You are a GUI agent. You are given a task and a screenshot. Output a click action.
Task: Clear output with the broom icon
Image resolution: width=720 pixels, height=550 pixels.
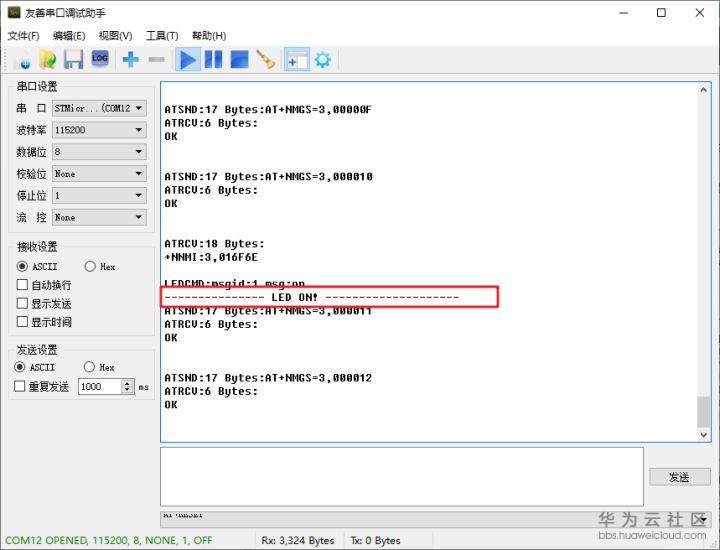point(266,60)
